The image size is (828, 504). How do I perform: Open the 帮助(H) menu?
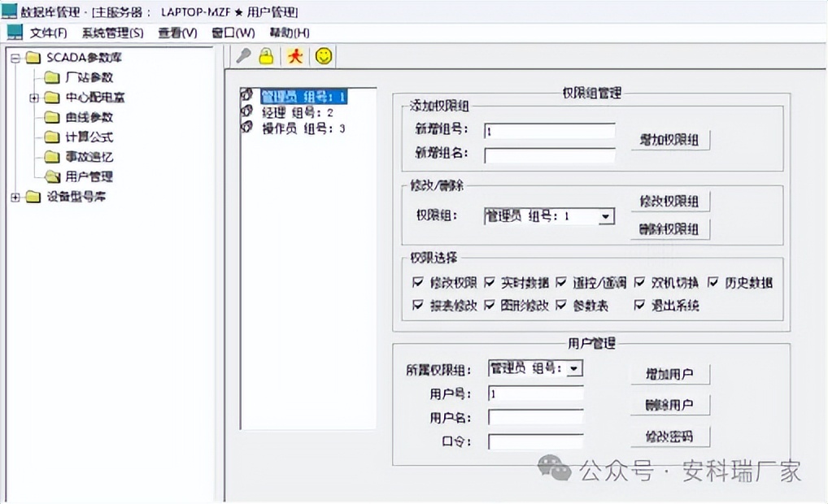290,33
